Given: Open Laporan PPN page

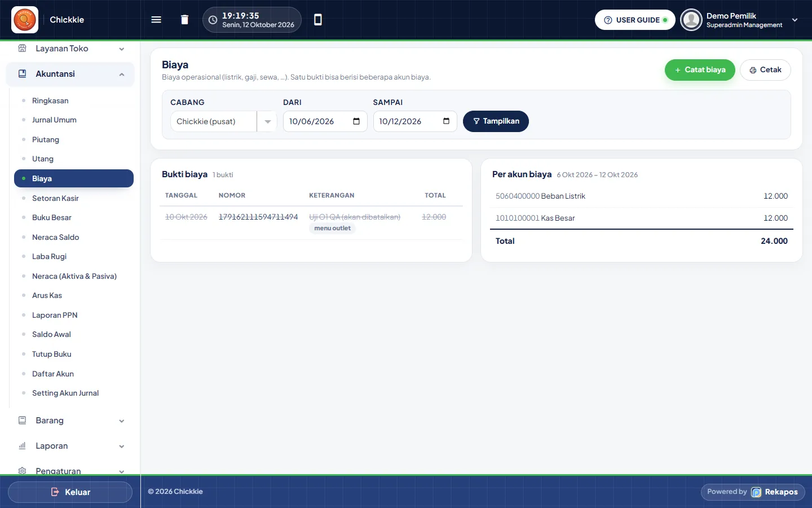Looking at the screenshot, I should tap(74, 315).
